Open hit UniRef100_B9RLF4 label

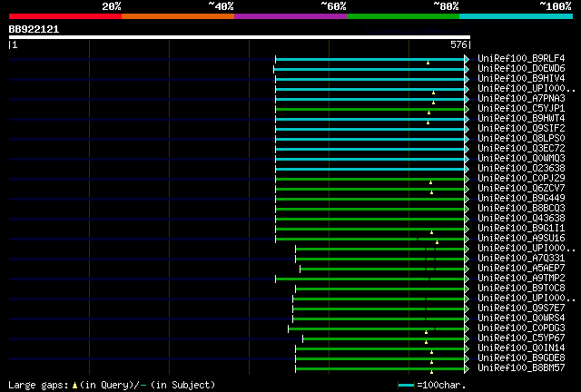point(521,59)
